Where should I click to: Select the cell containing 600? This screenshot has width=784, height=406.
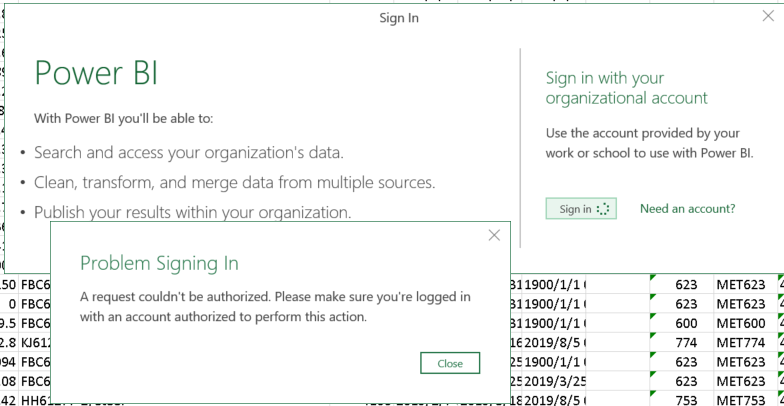pyautogui.click(x=682, y=323)
